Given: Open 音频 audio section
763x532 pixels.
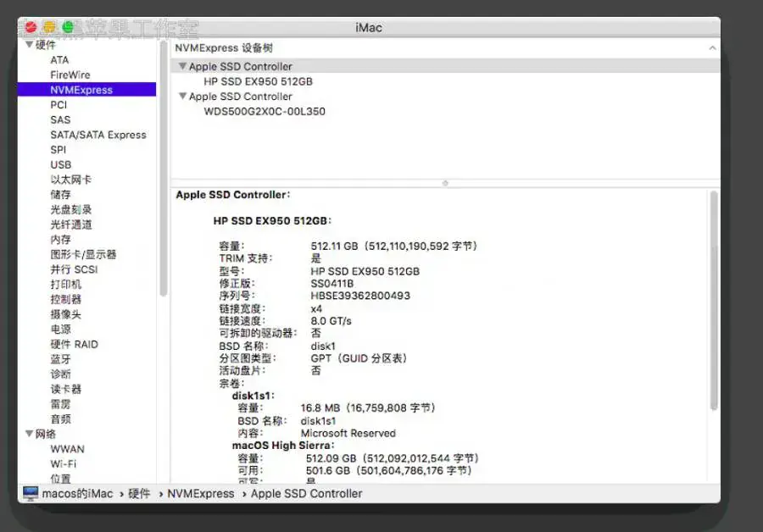Looking at the screenshot, I should pos(60,418).
